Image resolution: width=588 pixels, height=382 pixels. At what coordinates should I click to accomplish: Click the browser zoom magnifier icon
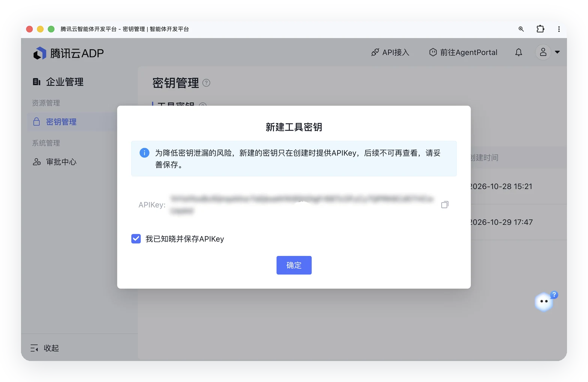click(x=521, y=29)
